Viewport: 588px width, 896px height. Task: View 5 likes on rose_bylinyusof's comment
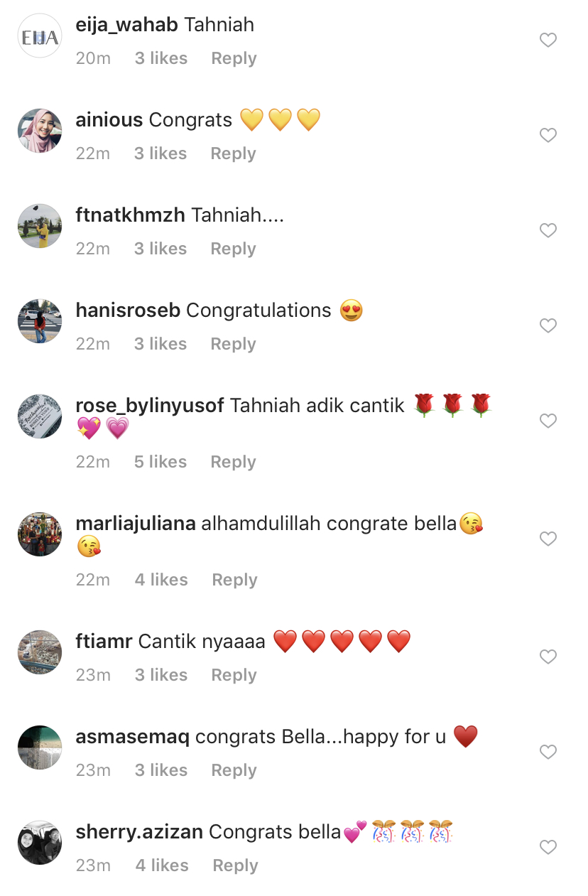tap(160, 462)
